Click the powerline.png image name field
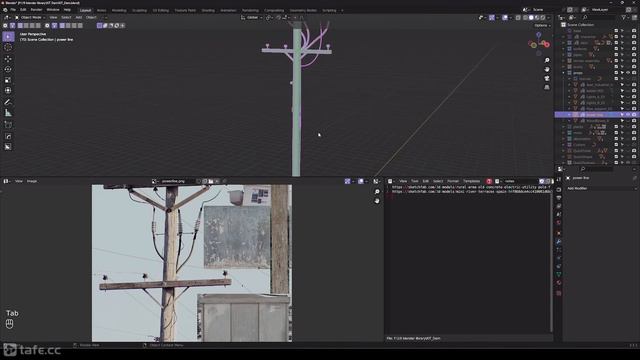This screenshot has width=640, height=360. click(x=176, y=181)
